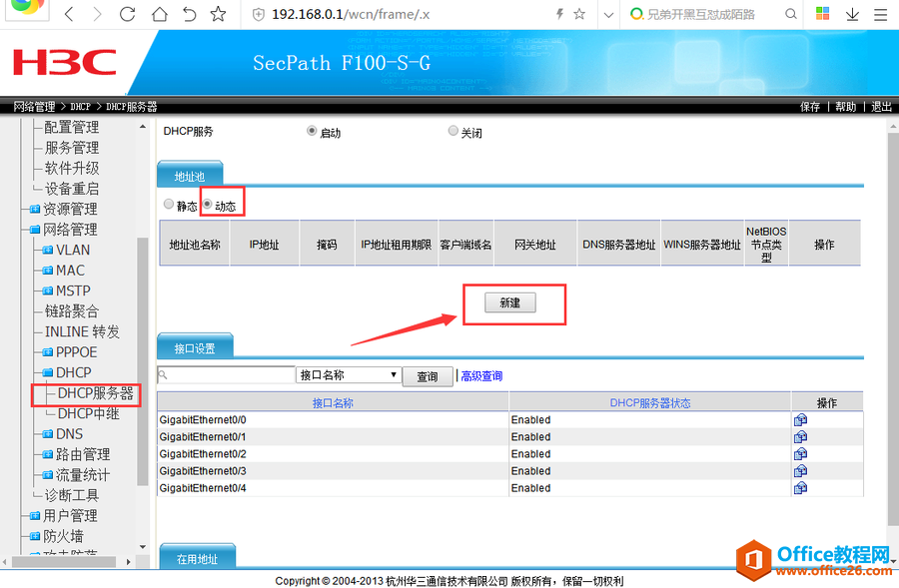Open the browser hamburger menu
Viewport: 899px width, 588px height.
pos(881,14)
